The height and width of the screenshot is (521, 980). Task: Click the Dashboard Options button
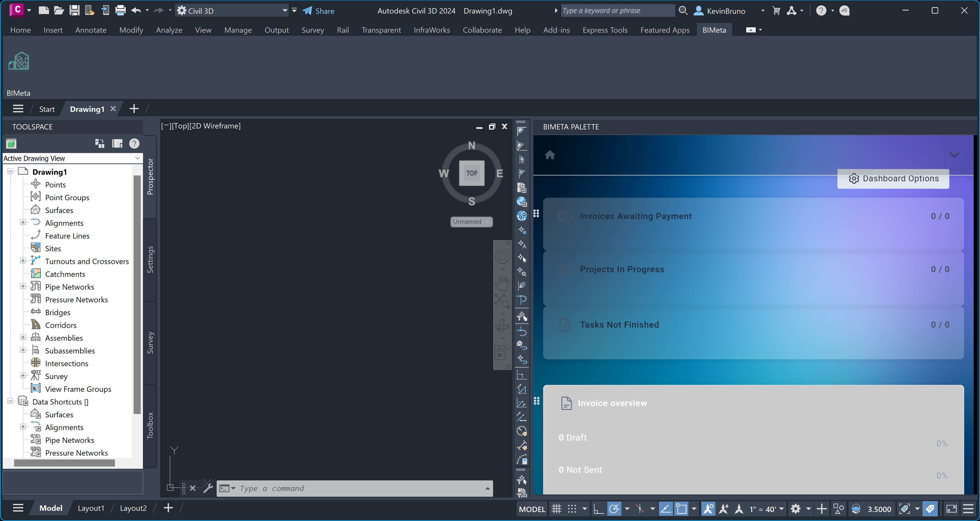[893, 179]
